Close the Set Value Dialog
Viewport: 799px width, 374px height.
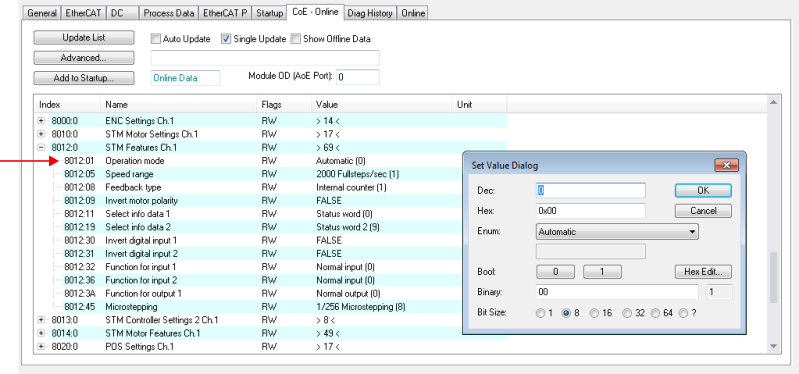tap(726, 165)
